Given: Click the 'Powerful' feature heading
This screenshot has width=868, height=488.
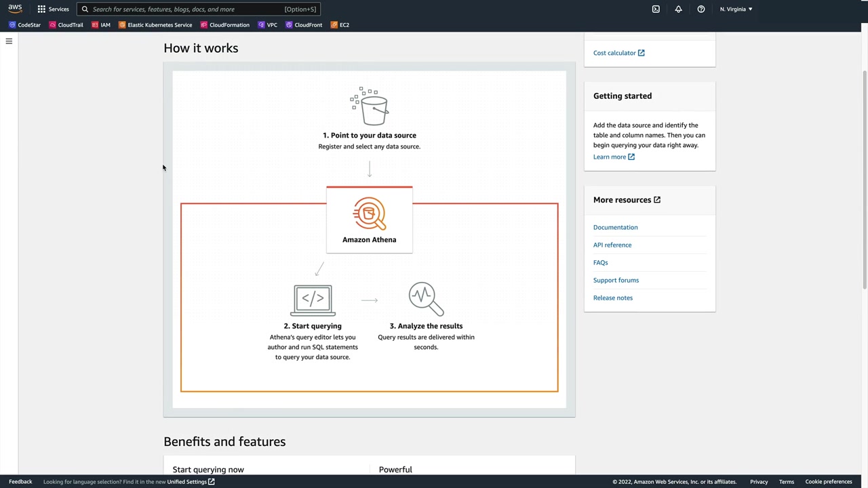Looking at the screenshot, I should 395,470.
